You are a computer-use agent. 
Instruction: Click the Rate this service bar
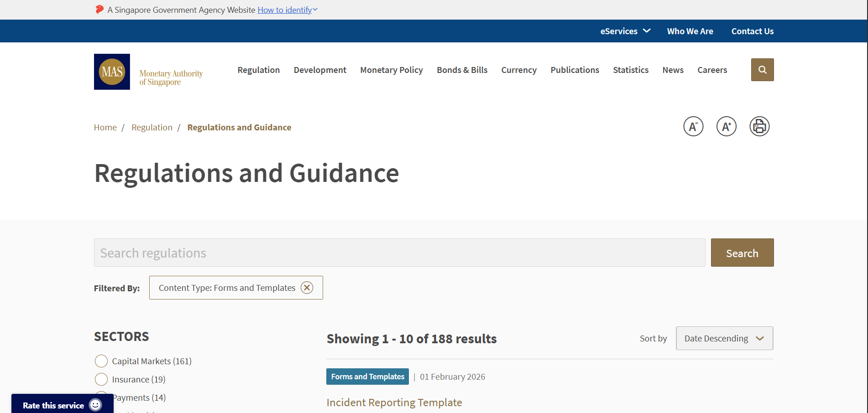pyautogui.click(x=53, y=405)
